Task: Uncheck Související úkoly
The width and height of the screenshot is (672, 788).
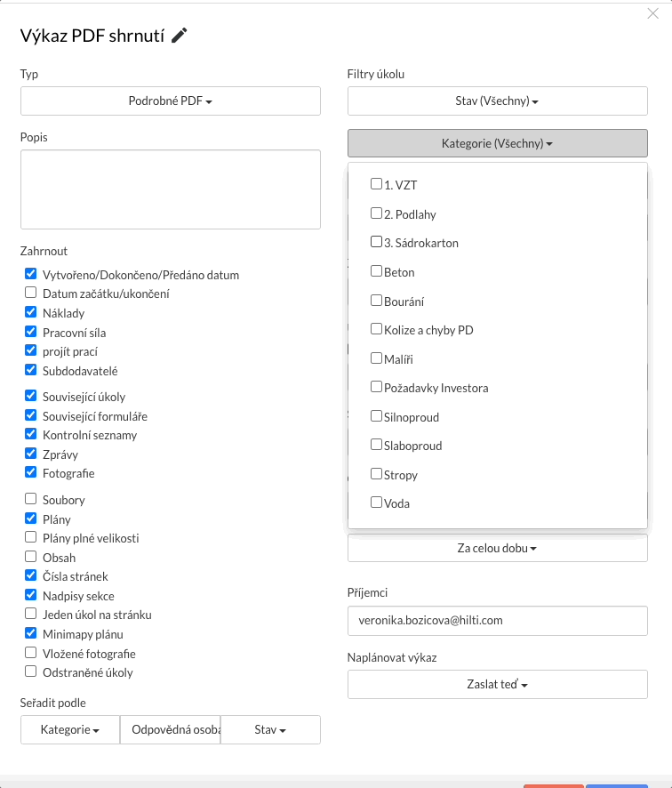Action: (x=30, y=395)
